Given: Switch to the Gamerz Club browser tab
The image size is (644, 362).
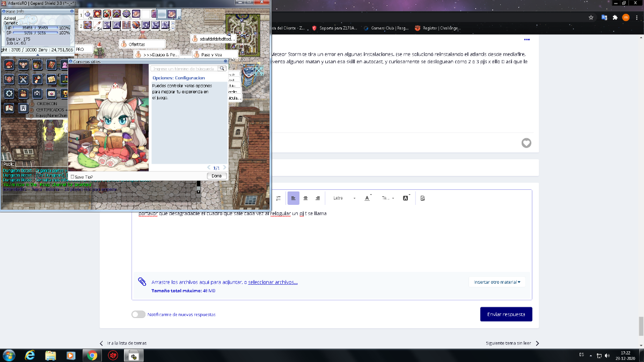Looking at the screenshot, I should [x=386, y=28].
